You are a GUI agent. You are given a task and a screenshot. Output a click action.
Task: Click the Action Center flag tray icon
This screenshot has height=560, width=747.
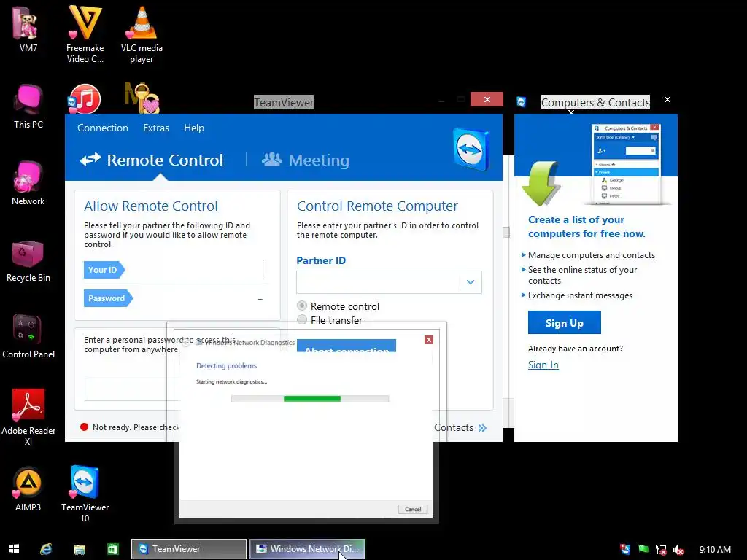point(643,549)
